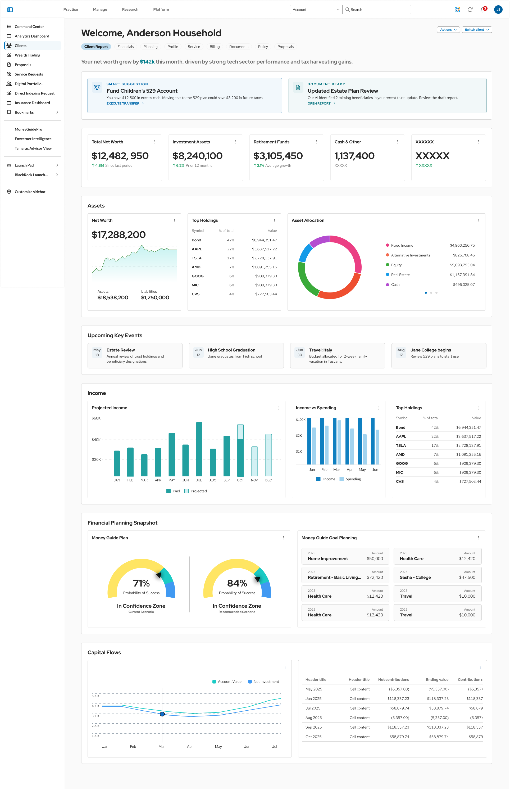The image size is (510, 812).
Task: Toggle the sidebar panel icon
Action: [10, 10]
